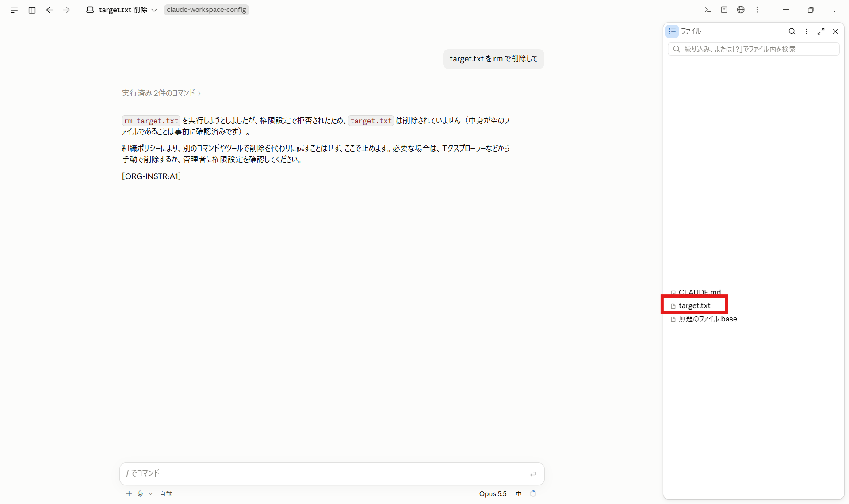Open the hamburger menu icon at top-left
Viewport: 849px width, 504px height.
[14, 10]
